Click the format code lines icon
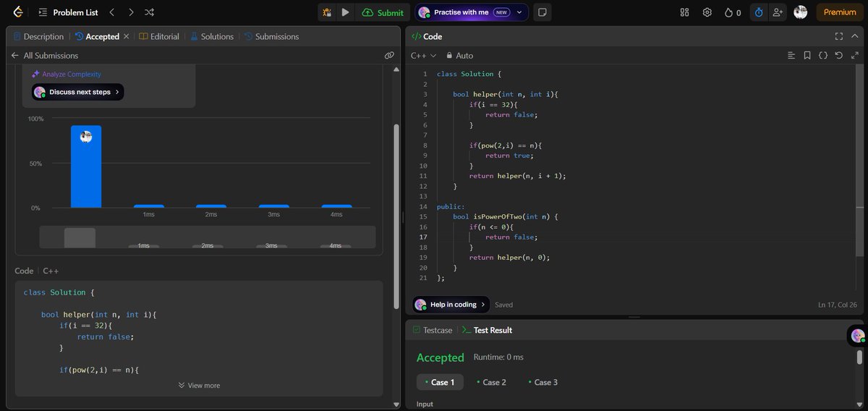 pyautogui.click(x=791, y=55)
